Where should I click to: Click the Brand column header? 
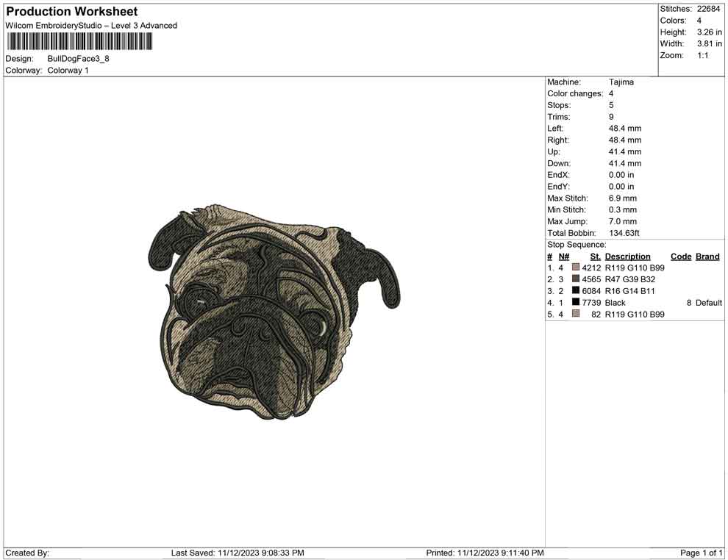(x=707, y=256)
